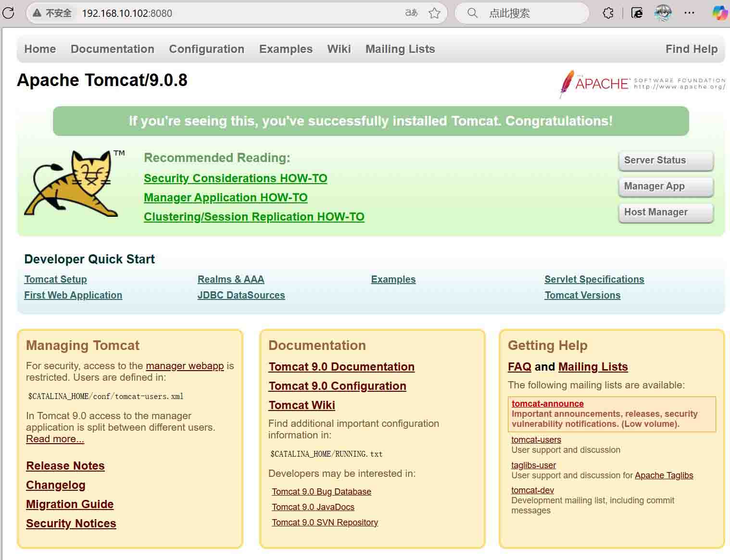Viewport: 730px width, 560px height.
Task: Click the green Congratulations banner text
Action: (371, 121)
